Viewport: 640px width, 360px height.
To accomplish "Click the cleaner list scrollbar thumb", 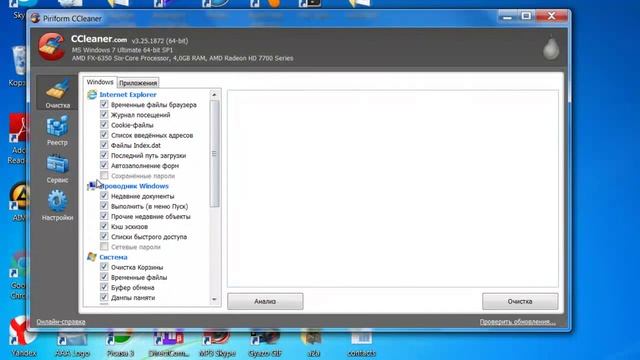I will tap(214, 153).
